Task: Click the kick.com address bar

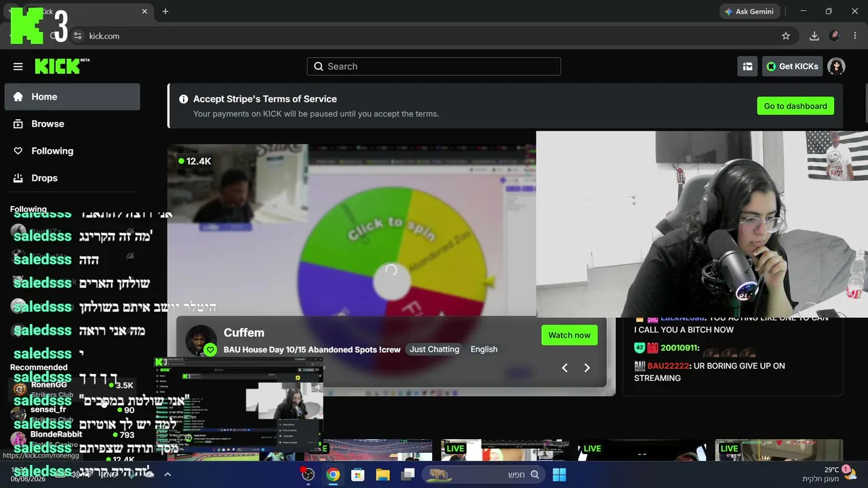Action: [x=434, y=36]
